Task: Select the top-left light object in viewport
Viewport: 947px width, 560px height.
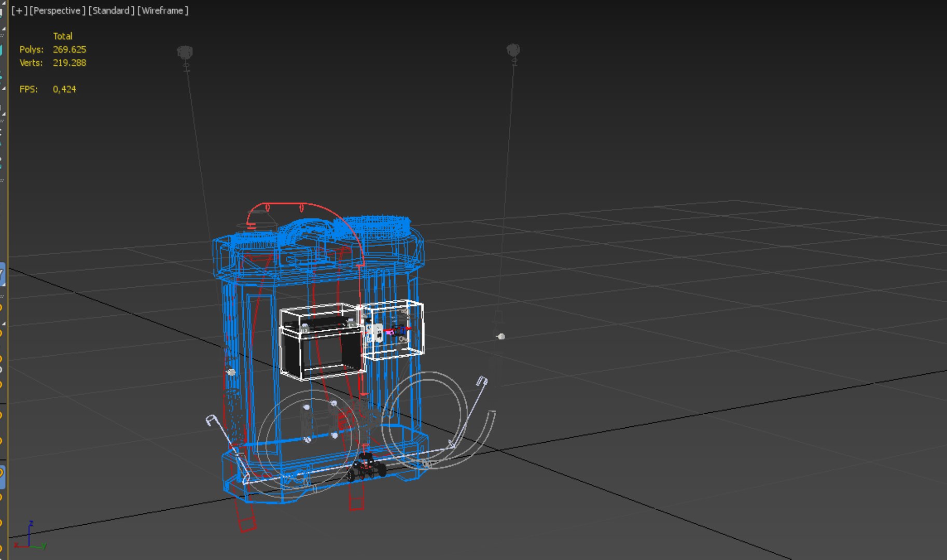Action: [185, 52]
